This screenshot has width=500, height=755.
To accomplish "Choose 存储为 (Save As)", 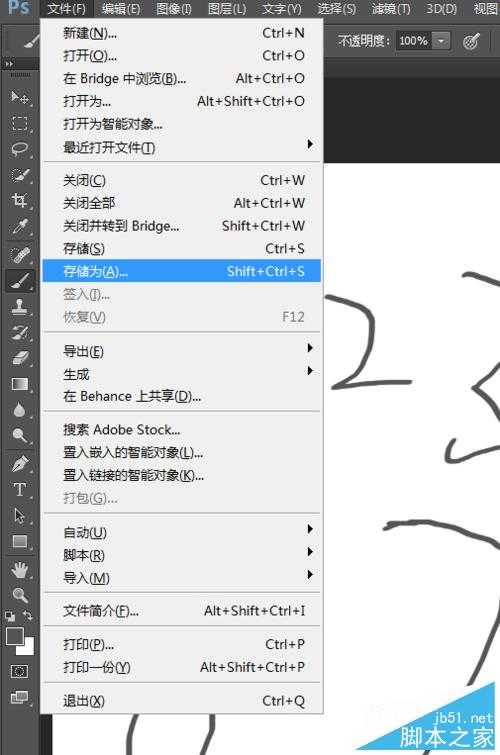I will pos(182,272).
